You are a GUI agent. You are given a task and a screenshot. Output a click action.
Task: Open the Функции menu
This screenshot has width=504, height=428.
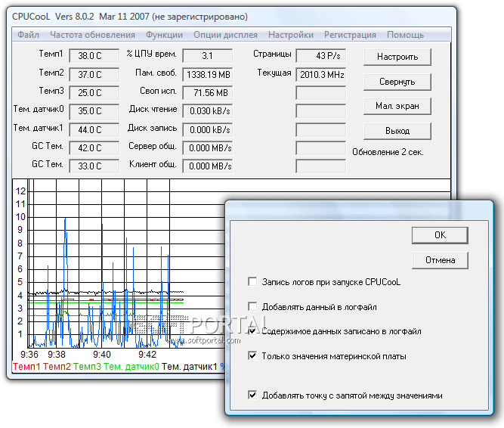164,35
